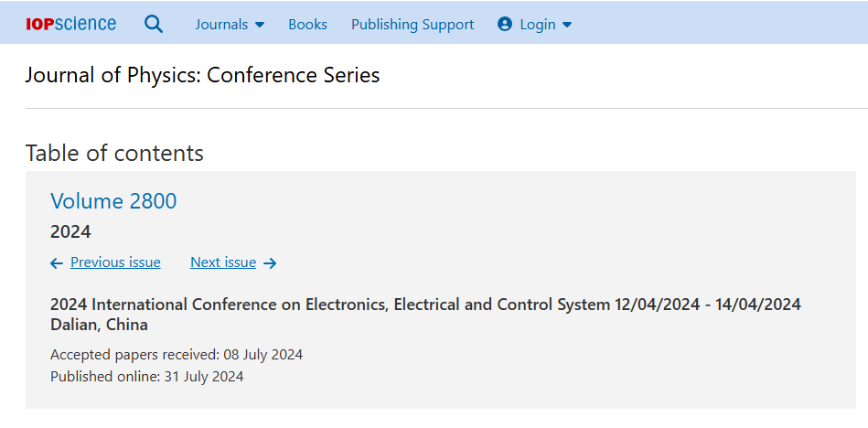
Task: Open search with the magnifier icon
Action: [154, 25]
